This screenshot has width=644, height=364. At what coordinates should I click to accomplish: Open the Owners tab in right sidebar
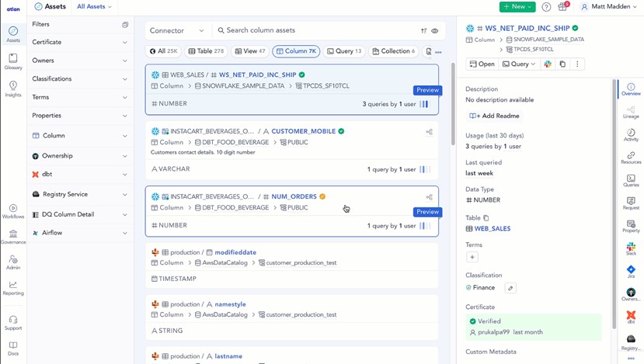[631, 294]
